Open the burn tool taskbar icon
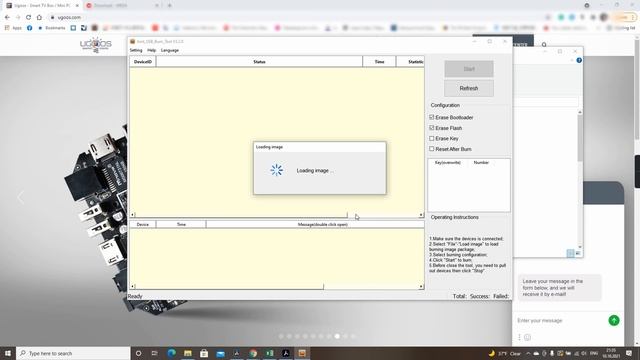This screenshot has width=640, height=360. click(x=302, y=353)
